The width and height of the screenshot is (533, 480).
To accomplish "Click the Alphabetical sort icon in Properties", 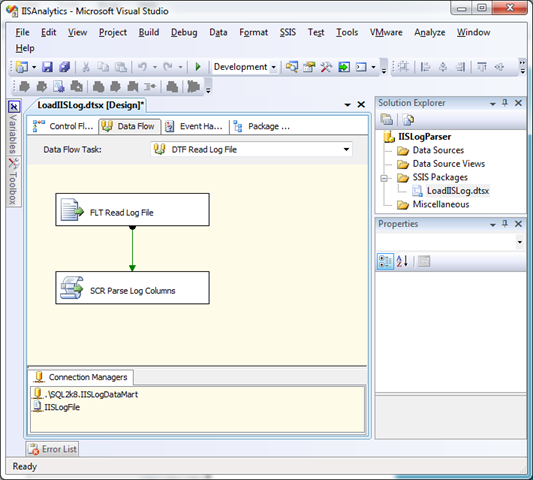I will (x=402, y=261).
